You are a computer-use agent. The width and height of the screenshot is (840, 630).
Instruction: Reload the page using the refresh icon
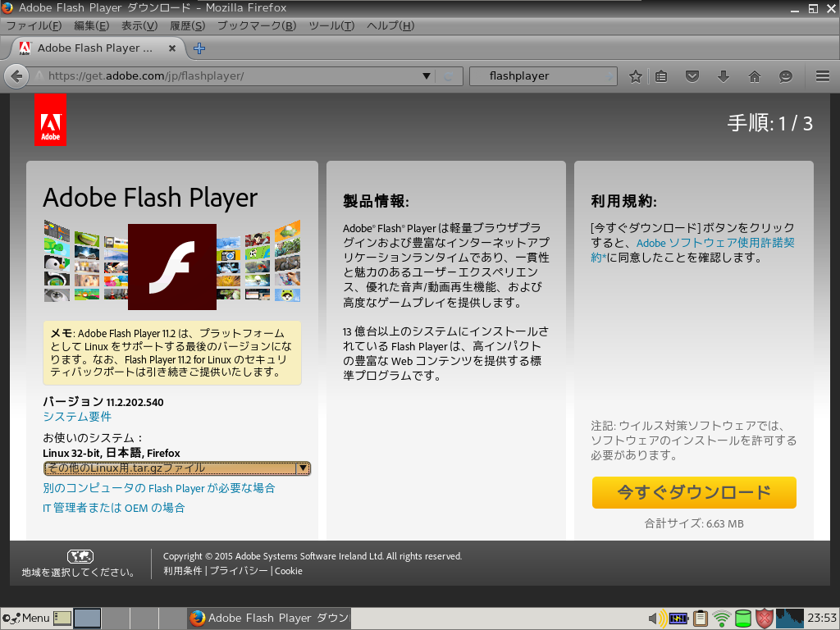click(449, 76)
